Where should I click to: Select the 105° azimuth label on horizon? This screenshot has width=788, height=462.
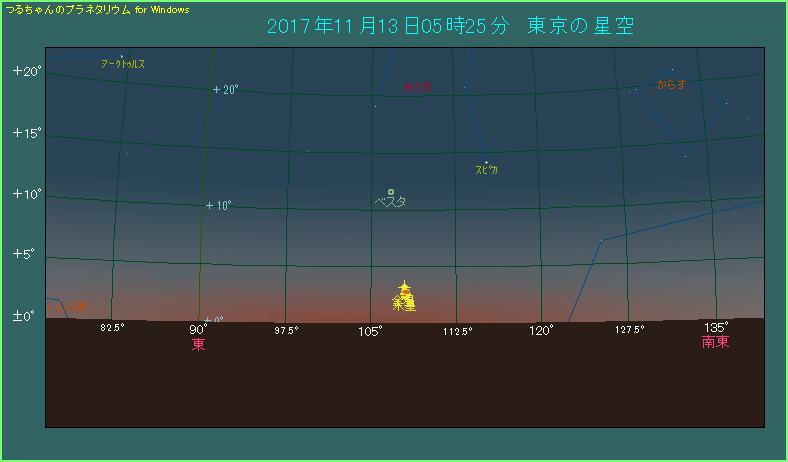click(371, 329)
